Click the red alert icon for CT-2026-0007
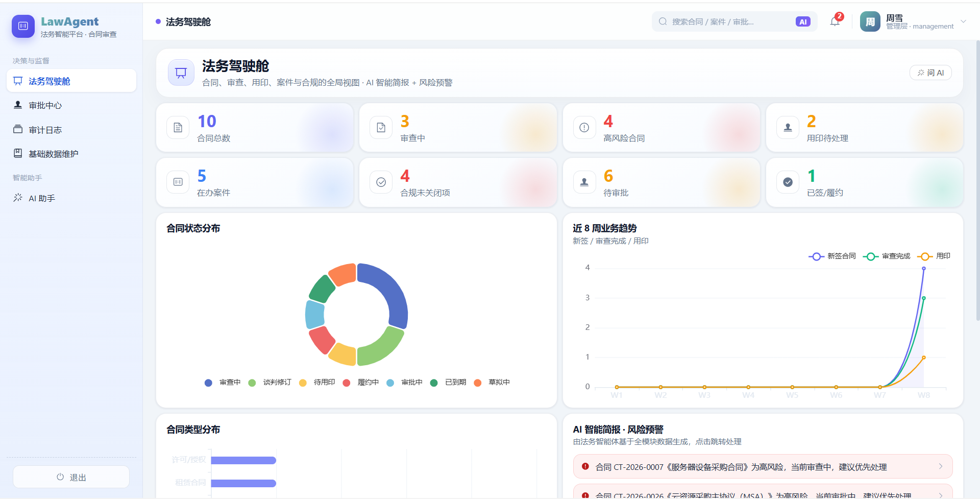This screenshot has width=980, height=499. tap(585, 466)
